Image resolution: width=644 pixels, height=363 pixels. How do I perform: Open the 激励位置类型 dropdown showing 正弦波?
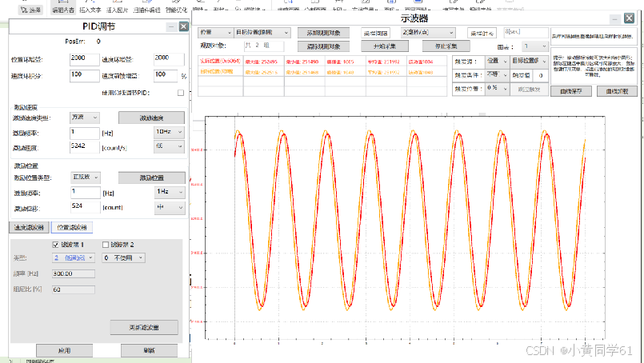coord(86,177)
